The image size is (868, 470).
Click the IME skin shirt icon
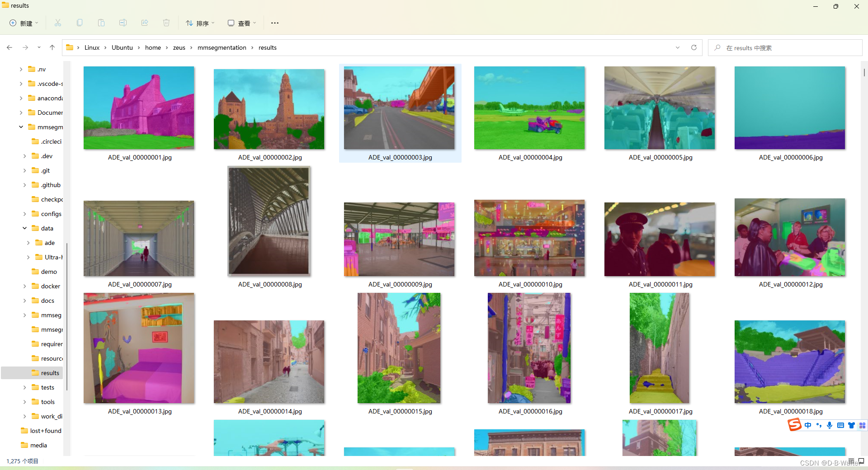point(851,425)
